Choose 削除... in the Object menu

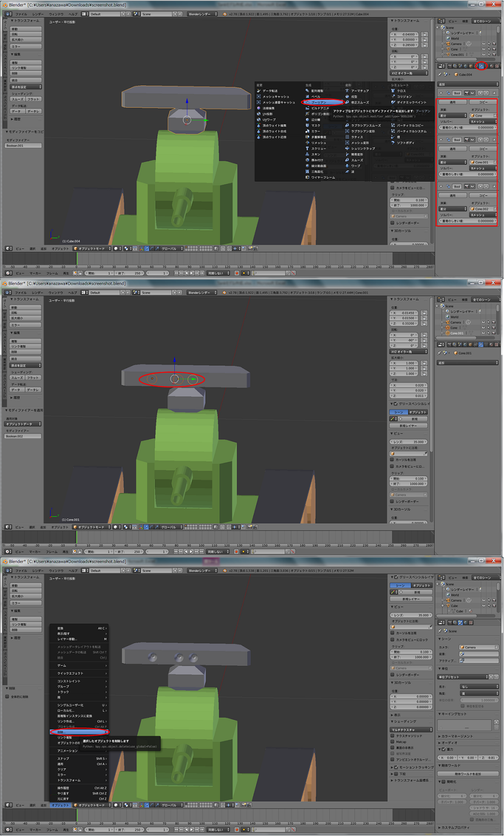coord(78,732)
